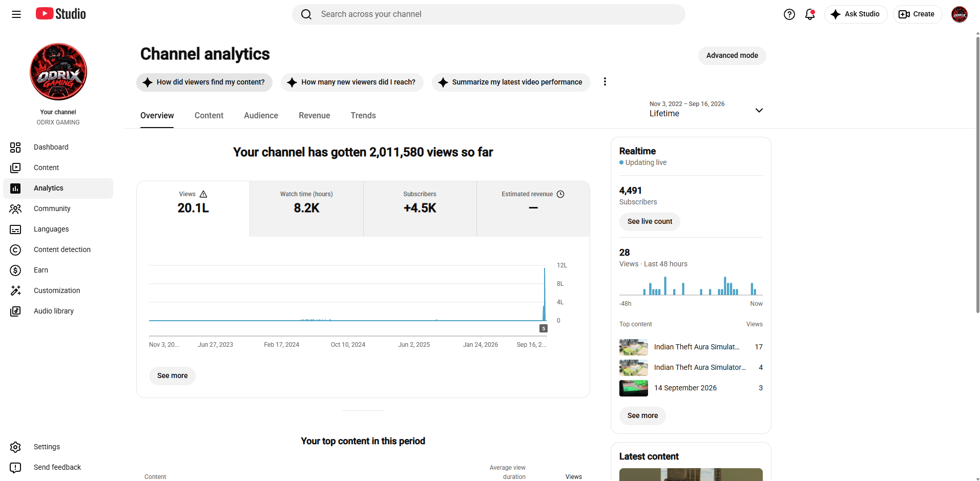Switch to the Audience tab
The height and width of the screenshot is (481, 980).
261,116
